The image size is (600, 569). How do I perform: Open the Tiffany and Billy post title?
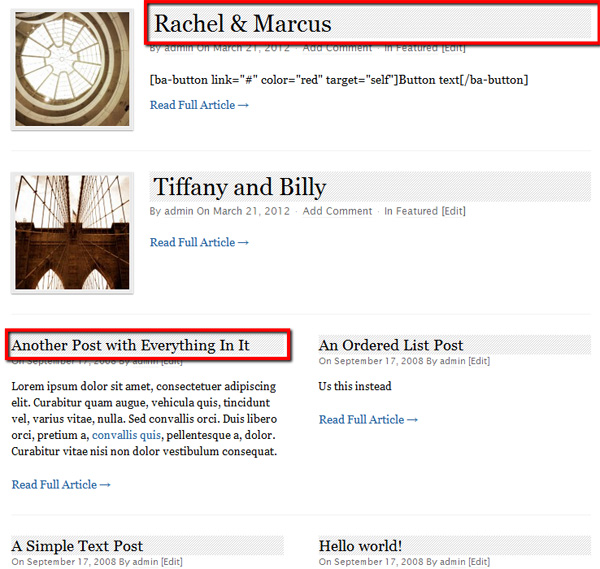(240, 187)
